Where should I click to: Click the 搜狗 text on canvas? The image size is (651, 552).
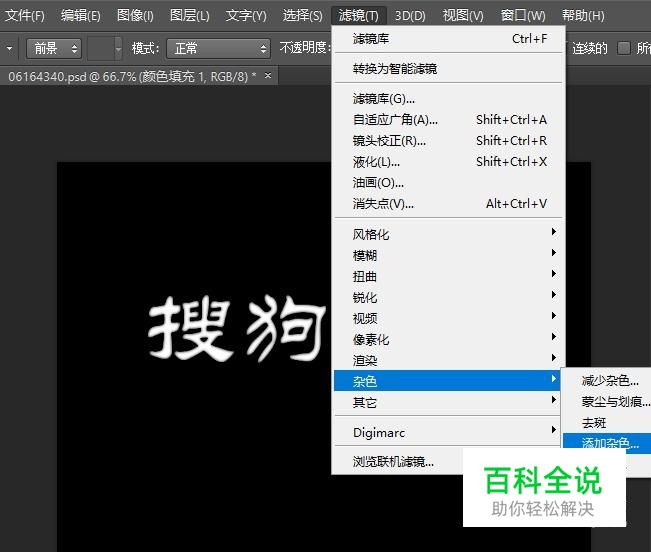(237, 328)
